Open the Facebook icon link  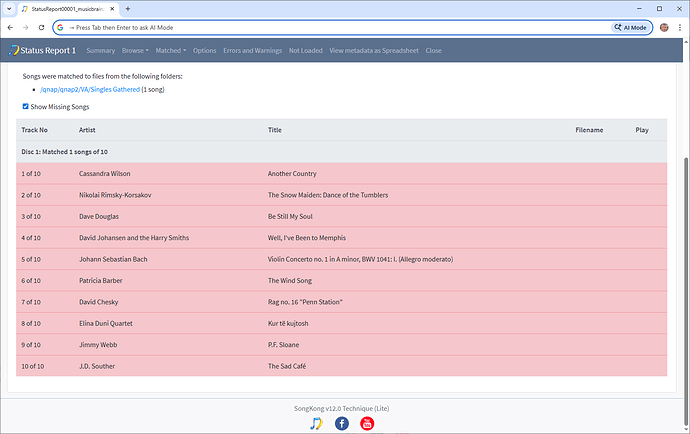click(342, 423)
